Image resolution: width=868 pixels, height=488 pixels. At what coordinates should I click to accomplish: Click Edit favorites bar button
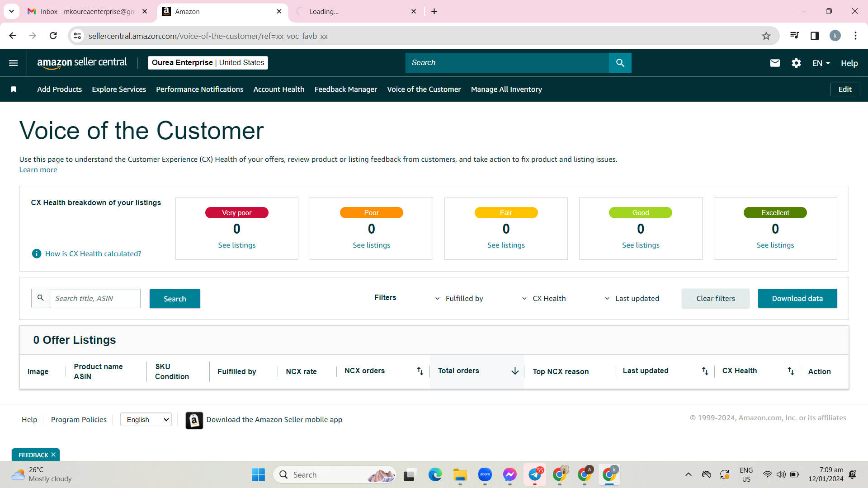click(844, 89)
